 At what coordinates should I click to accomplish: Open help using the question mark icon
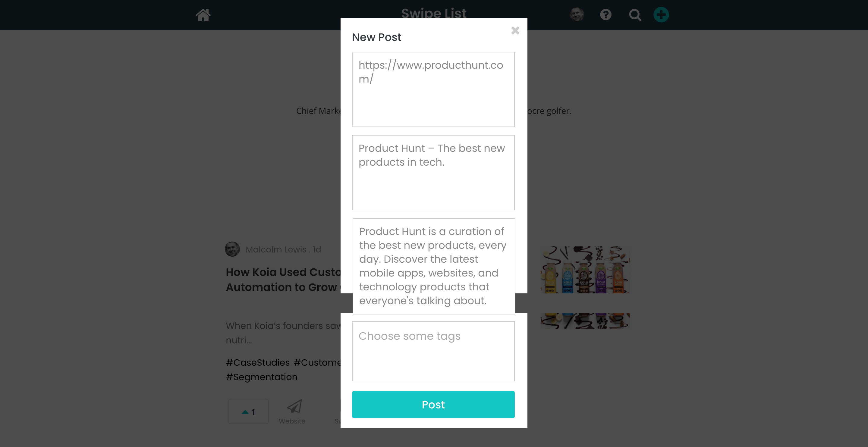coord(605,15)
